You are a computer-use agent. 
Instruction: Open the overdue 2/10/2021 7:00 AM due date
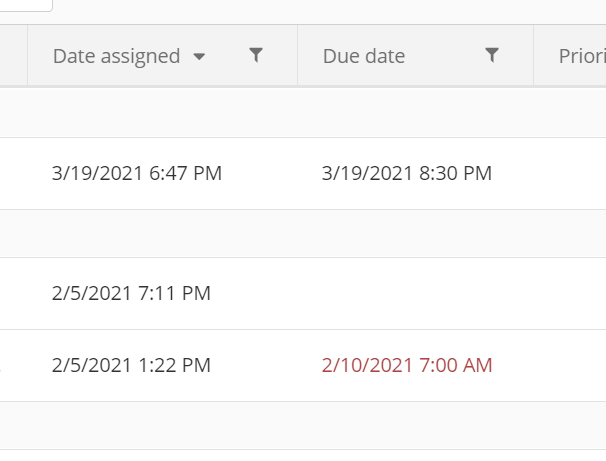pos(407,366)
